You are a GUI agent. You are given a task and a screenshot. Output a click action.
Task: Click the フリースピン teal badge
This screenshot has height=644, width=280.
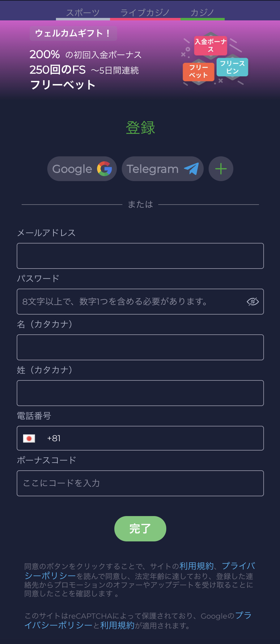[232, 67]
